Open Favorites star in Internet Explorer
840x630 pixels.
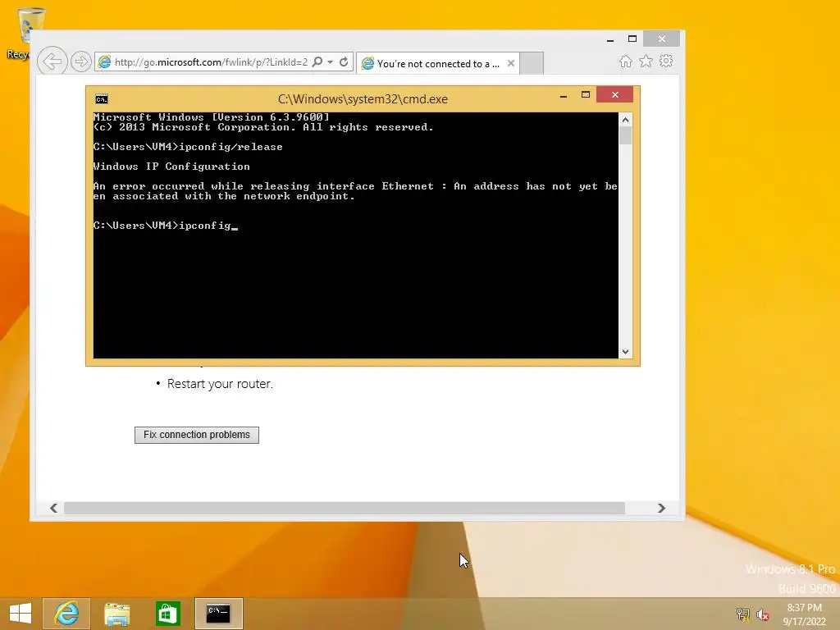[646, 62]
